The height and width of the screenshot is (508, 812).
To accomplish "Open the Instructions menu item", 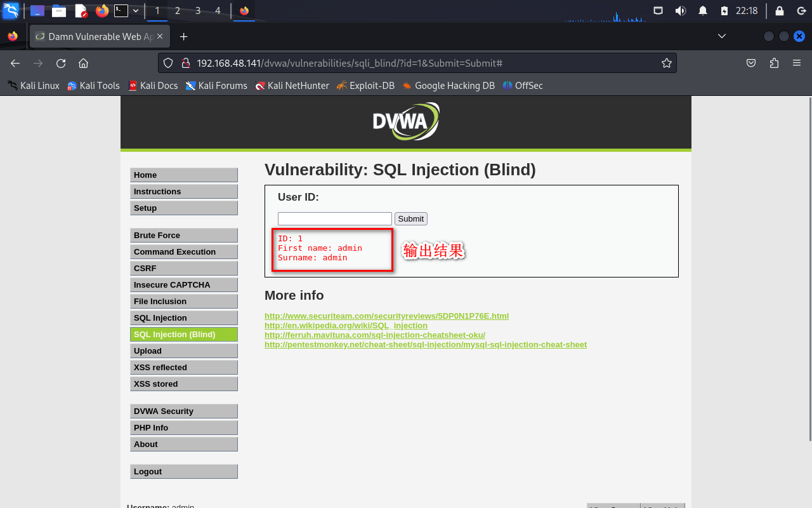I will click(184, 192).
